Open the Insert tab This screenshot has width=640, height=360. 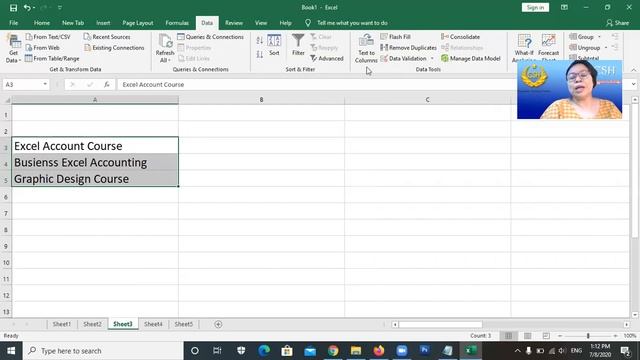[103, 23]
